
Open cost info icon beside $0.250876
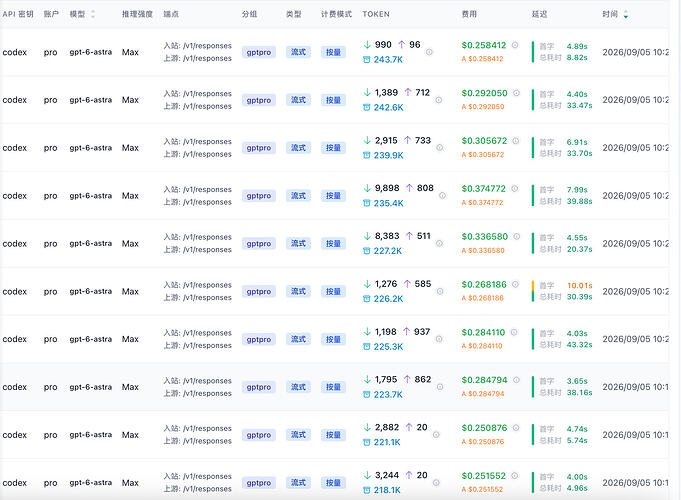click(516, 427)
